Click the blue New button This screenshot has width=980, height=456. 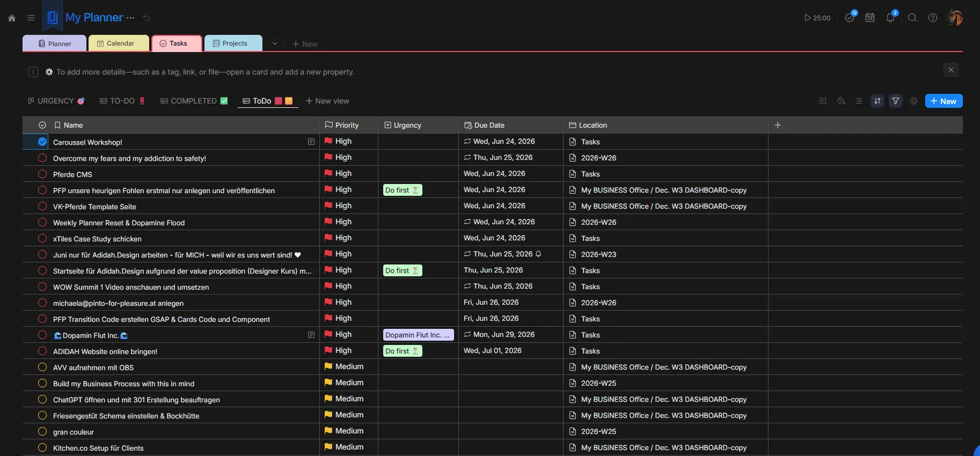944,101
